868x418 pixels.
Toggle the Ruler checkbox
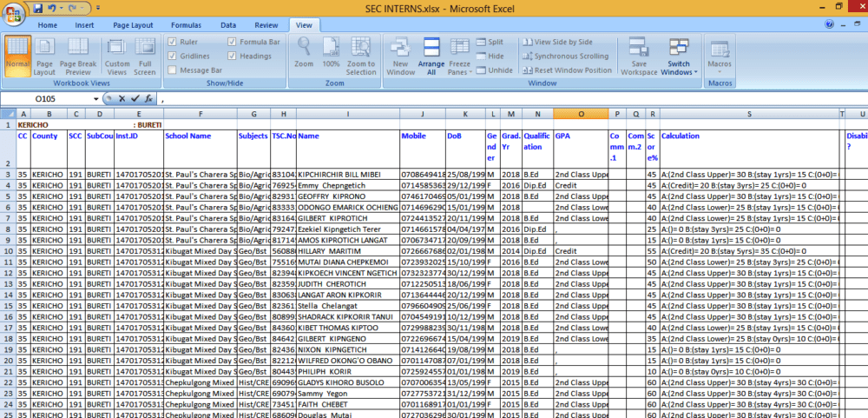[172, 42]
